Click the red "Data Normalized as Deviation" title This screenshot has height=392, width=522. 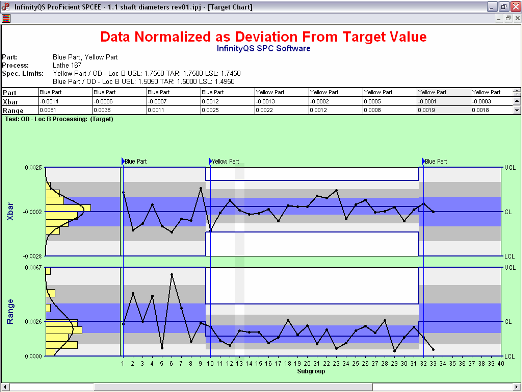263,36
